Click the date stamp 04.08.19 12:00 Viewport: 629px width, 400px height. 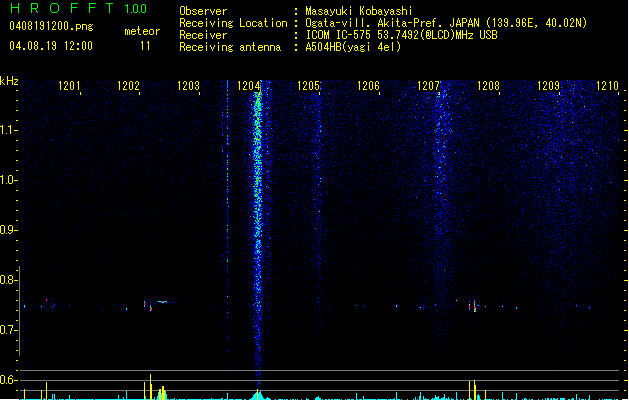[51, 46]
